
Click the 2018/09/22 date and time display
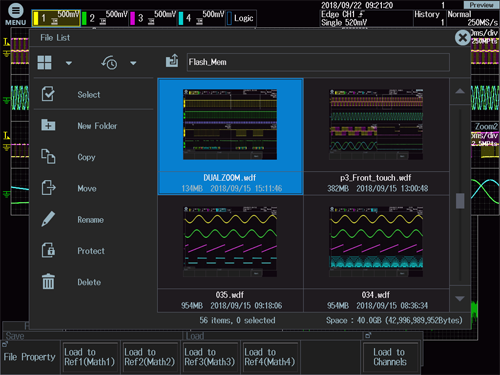357,5
